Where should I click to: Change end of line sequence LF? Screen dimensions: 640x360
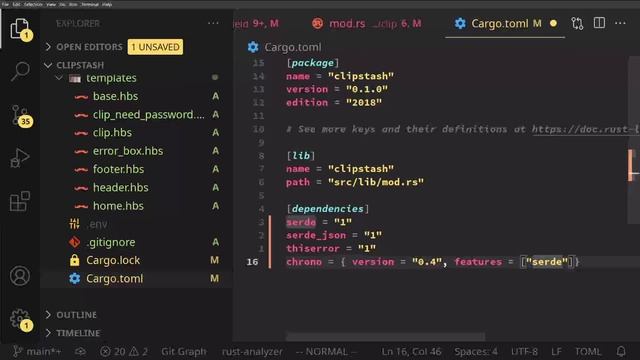[556, 351]
